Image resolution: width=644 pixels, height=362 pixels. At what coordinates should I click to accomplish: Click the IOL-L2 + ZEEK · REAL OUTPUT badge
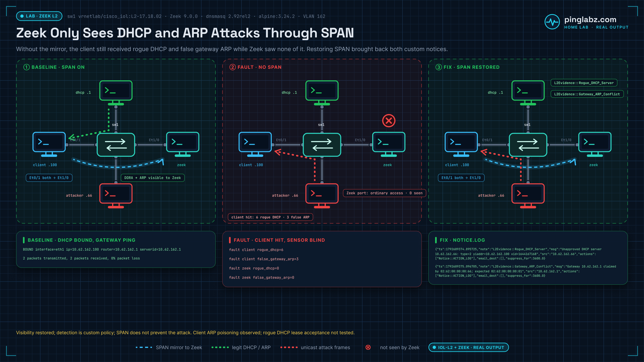[469, 347]
